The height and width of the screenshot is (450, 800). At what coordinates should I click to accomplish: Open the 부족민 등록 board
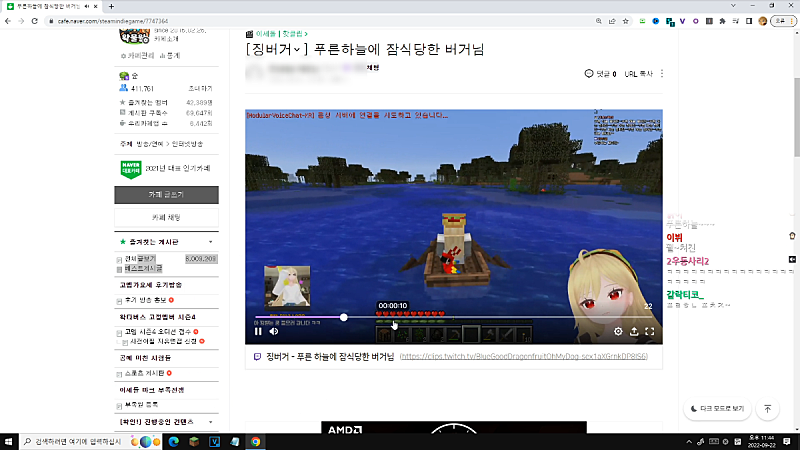pos(141,405)
